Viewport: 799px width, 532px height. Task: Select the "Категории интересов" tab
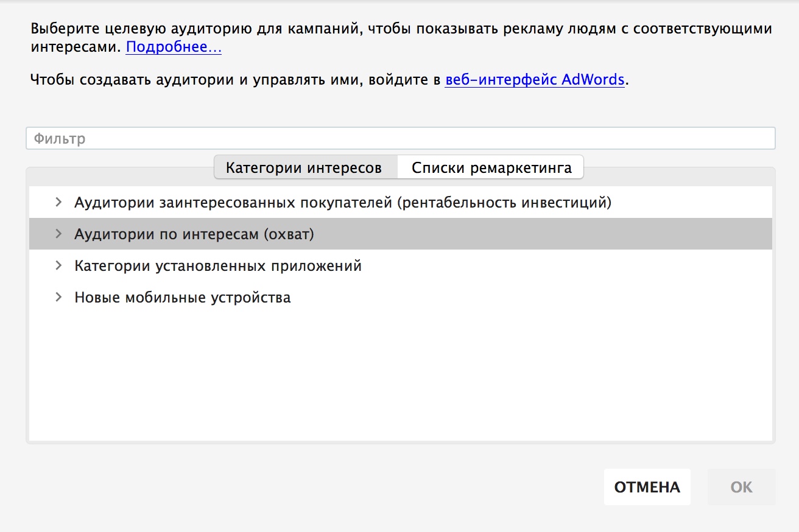tap(303, 166)
